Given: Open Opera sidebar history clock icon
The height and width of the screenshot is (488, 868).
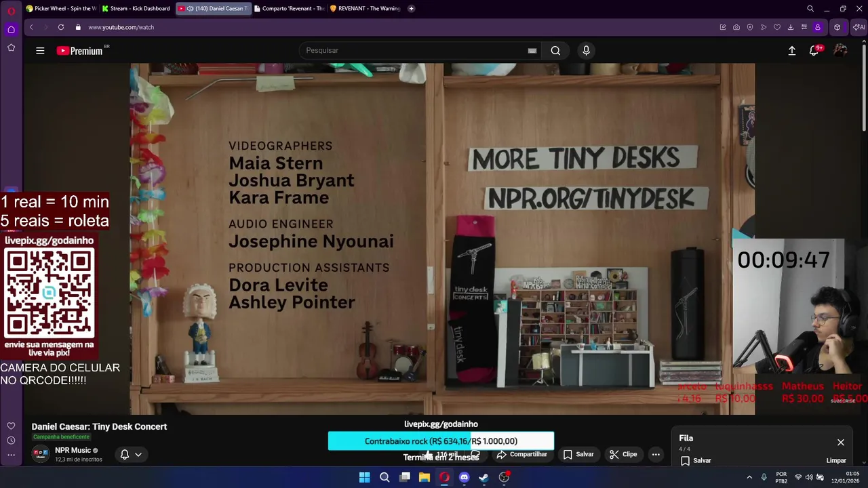Looking at the screenshot, I should pos(11,441).
